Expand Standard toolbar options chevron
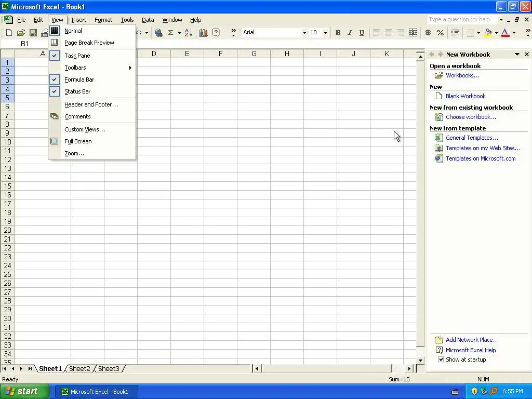Viewport: 532px width, 399px height. click(233, 33)
